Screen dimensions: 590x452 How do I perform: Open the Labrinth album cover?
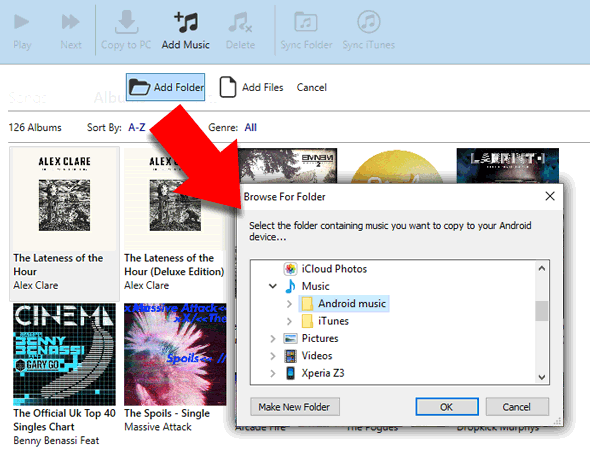point(508,166)
